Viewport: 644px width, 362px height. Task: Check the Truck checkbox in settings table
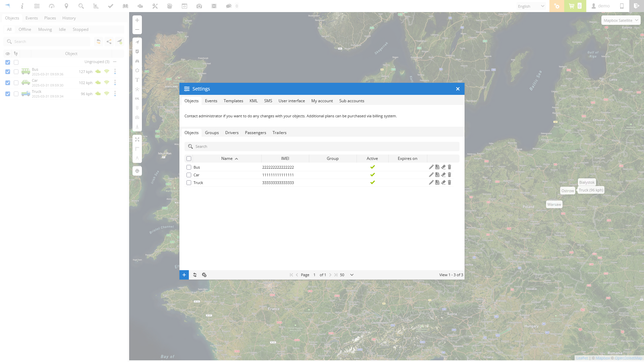pos(189,183)
